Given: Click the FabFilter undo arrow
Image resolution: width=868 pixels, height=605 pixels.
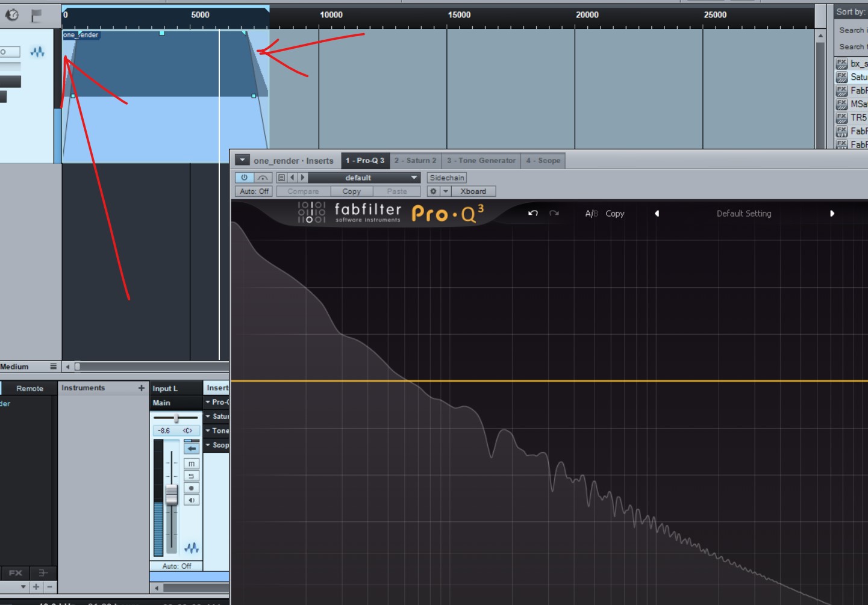Looking at the screenshot, I should point(533,213).
